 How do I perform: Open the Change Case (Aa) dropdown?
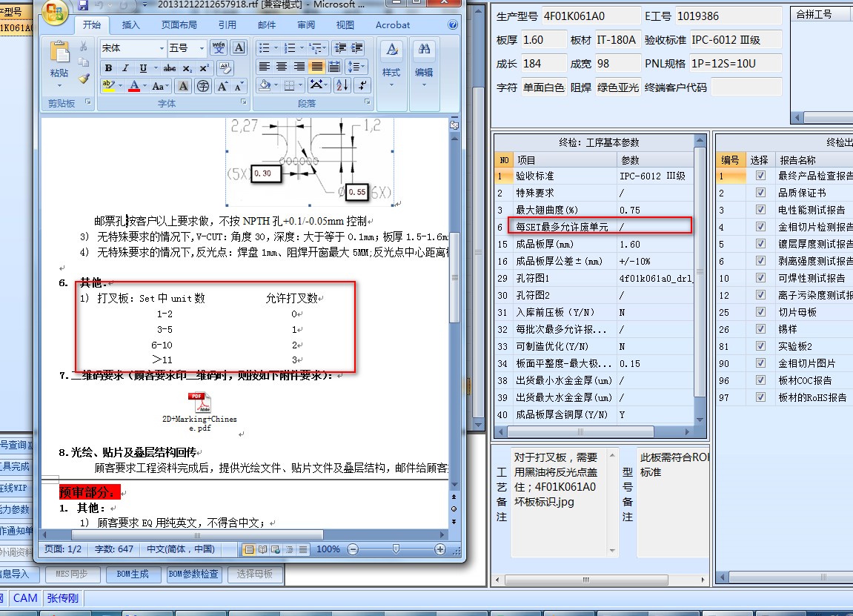point(161,86)
